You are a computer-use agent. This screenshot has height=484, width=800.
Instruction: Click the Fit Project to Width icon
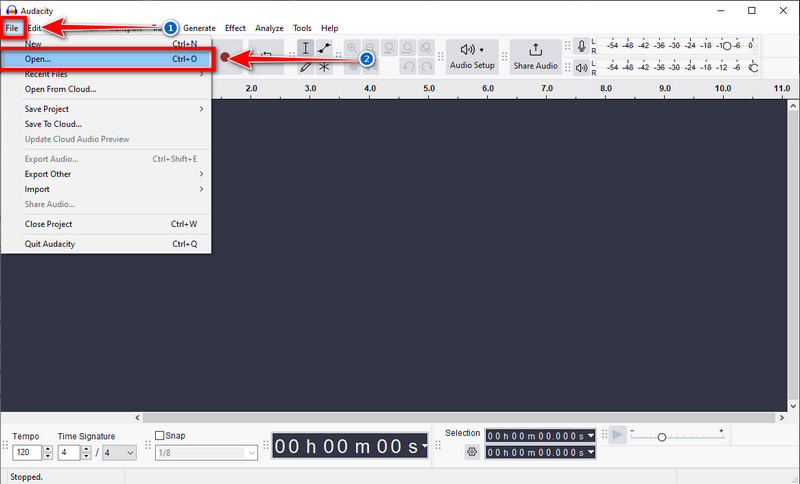408,48
